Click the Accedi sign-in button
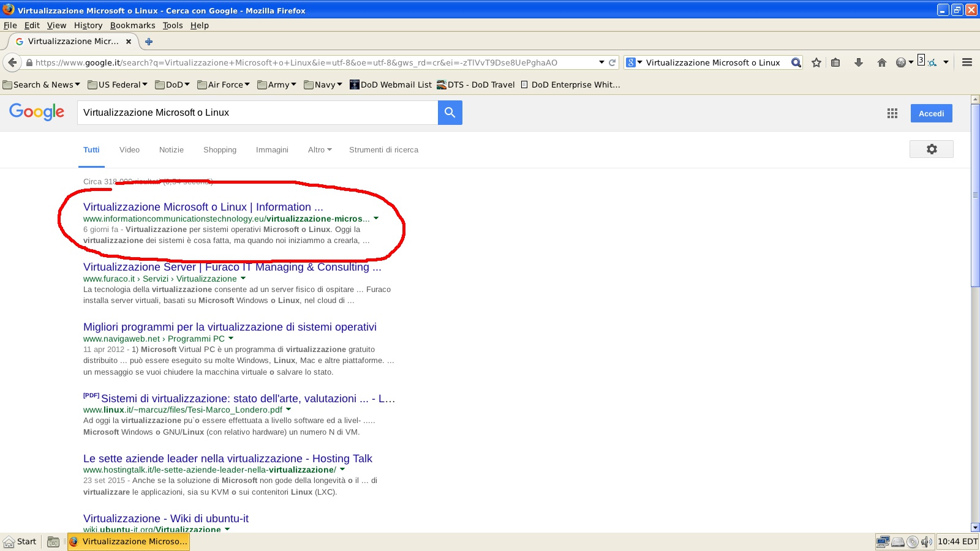The height and width of the screenshot is (551, 980). pos(931,113)
